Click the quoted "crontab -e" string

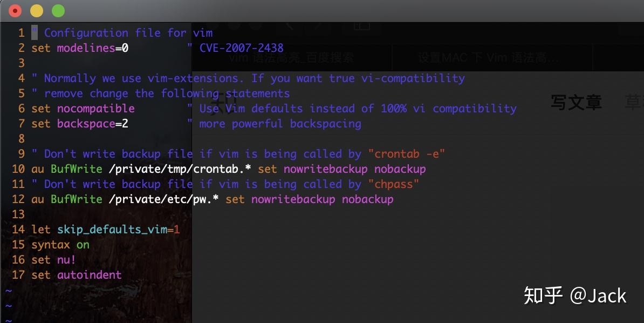click(x=407, y=154)
